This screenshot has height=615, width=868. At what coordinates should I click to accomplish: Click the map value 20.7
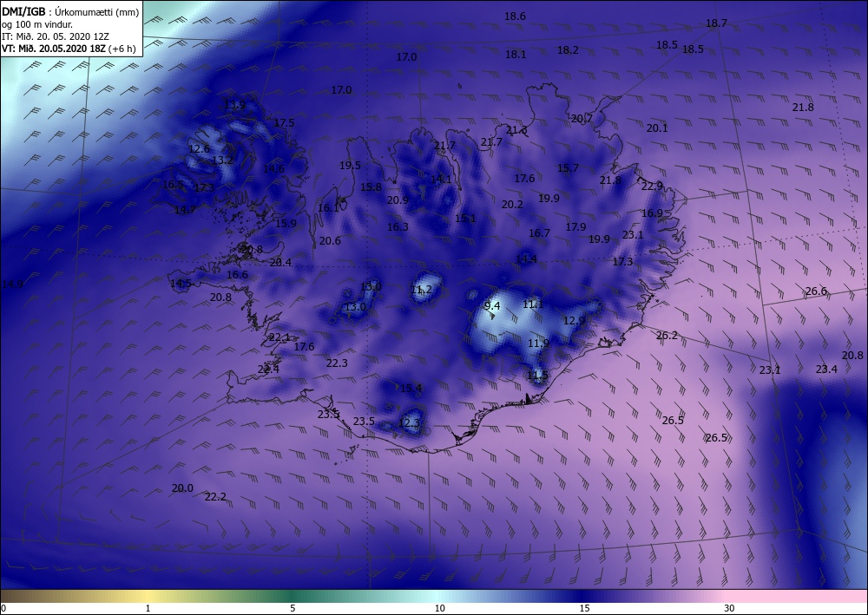tap(582, 118)
